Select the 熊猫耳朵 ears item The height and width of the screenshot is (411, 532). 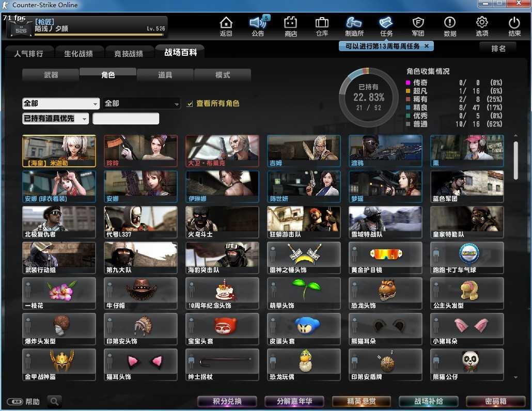click(x=385, y=329)
